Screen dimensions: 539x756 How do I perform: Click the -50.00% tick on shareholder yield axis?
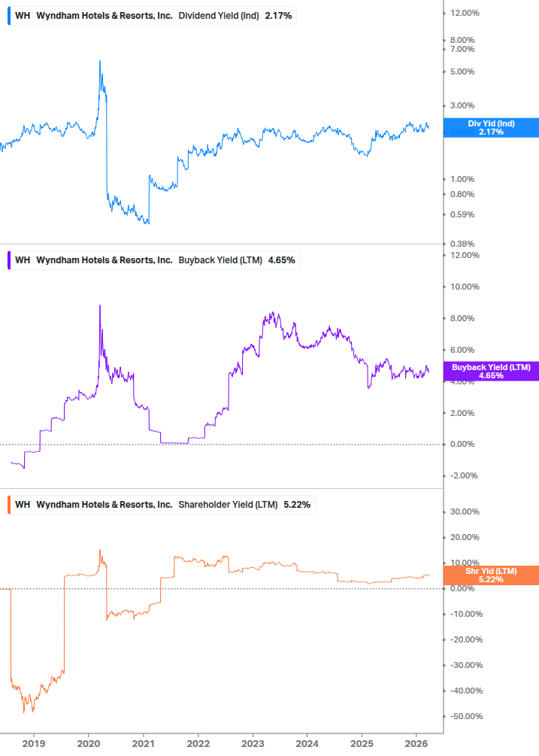click(x=466, y=716)
